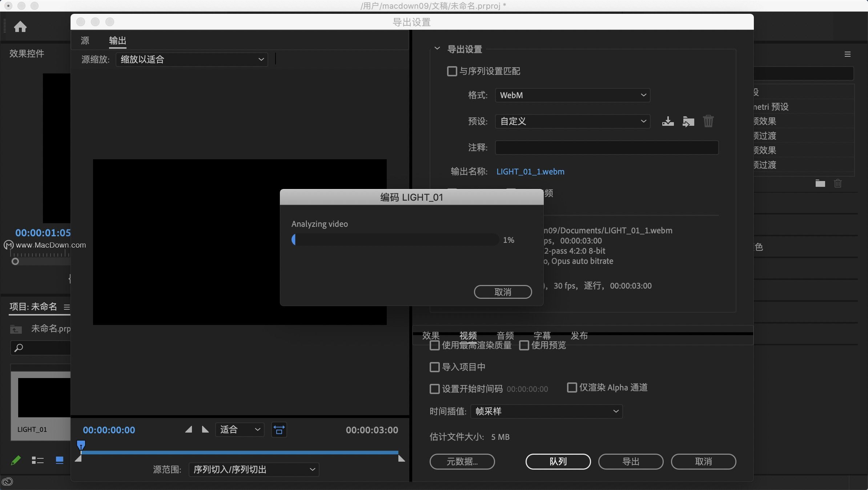This screenshot has width=868, height=490.
Task: Cancel the encoding progress dialog
Action: point(503,292)
